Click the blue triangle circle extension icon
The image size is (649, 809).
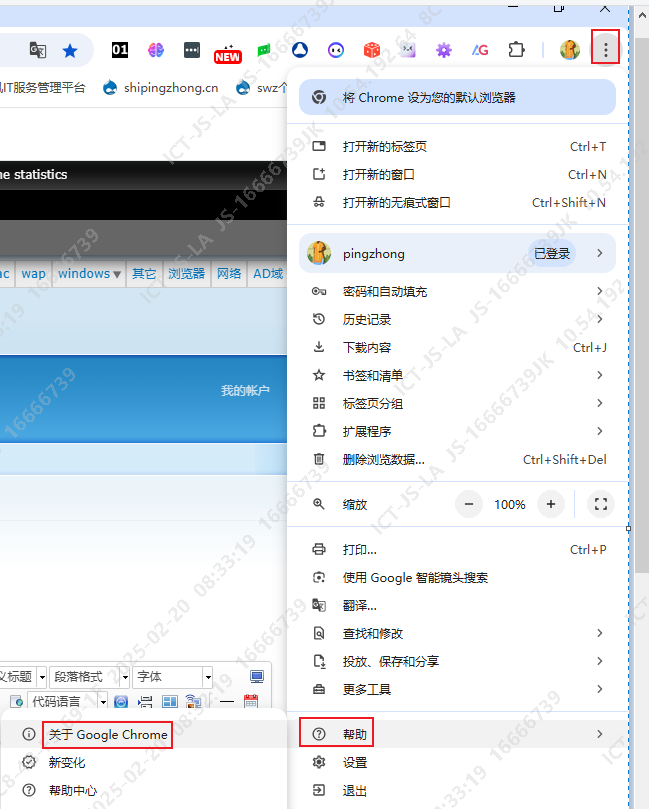tap(300, 50)
